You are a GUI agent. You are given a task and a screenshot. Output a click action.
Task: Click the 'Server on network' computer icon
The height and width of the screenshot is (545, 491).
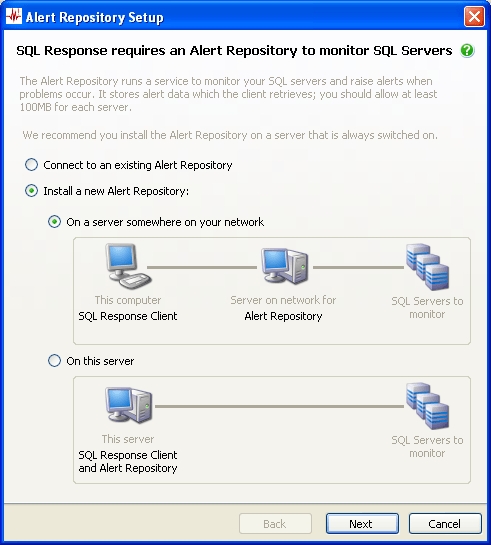point(285,266)
